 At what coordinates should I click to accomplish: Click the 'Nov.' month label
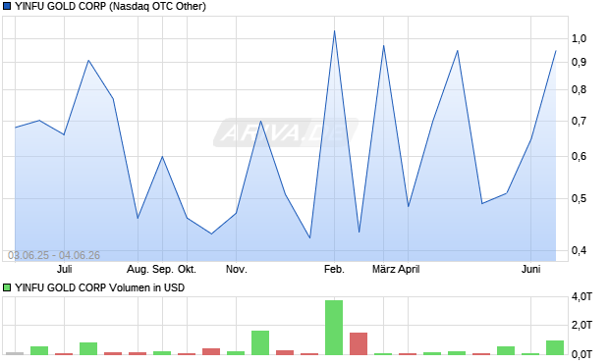pyautogui.click(x=237, y=269)
